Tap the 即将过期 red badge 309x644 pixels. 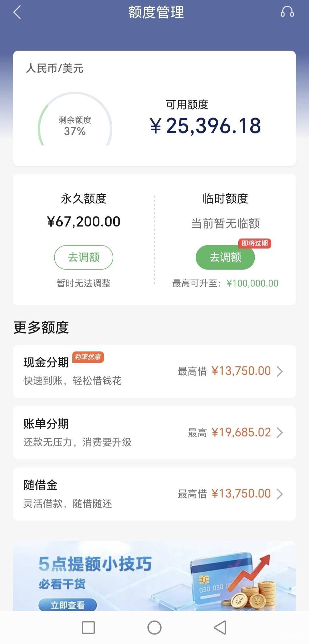coord(255,243)
